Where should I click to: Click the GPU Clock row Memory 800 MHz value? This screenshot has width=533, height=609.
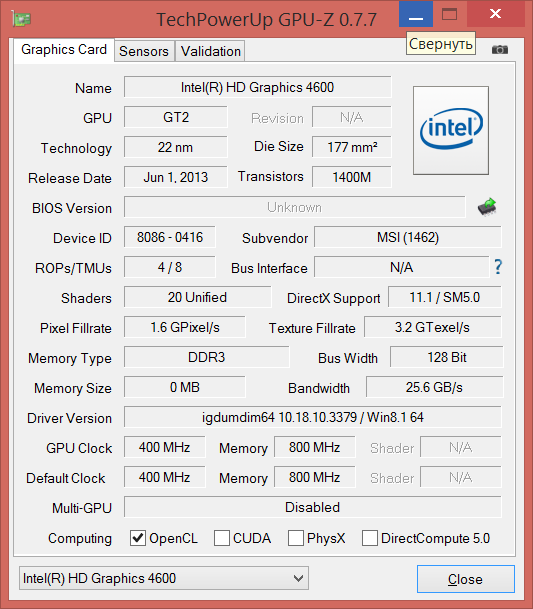(x=315, y=447)
